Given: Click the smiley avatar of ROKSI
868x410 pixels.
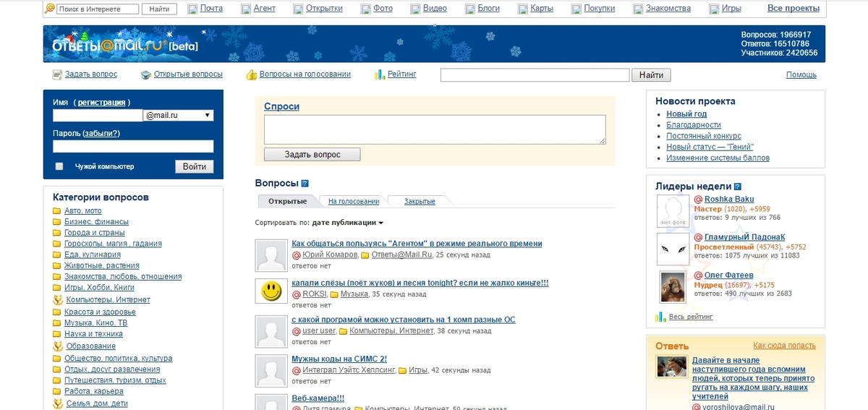Looking at the screenshot, I should point(272,291).
